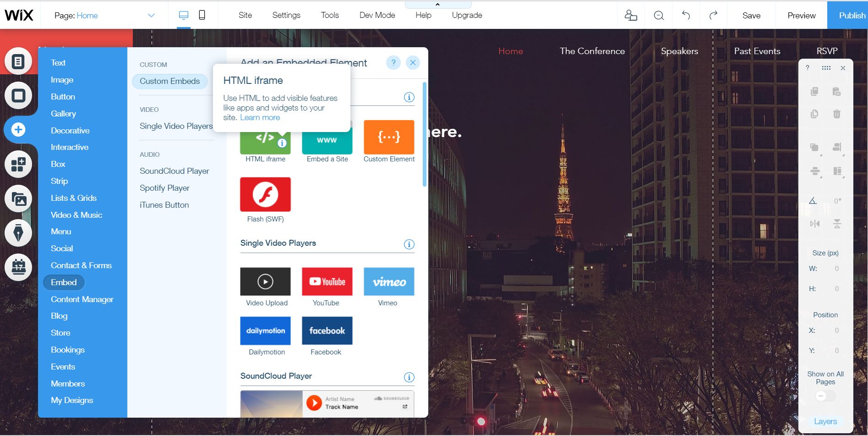Open the Add Apps panel
This screenshot has width=868, height=436.
(18, 164)
